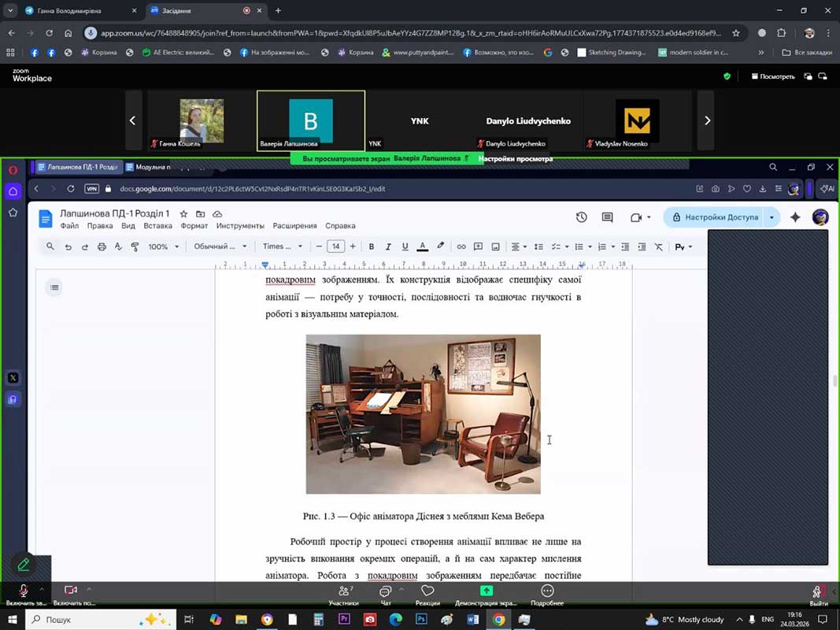Open Zoom reactions heart icon
Viewport: 840px width, 630px height.
(x=427, y=592)
